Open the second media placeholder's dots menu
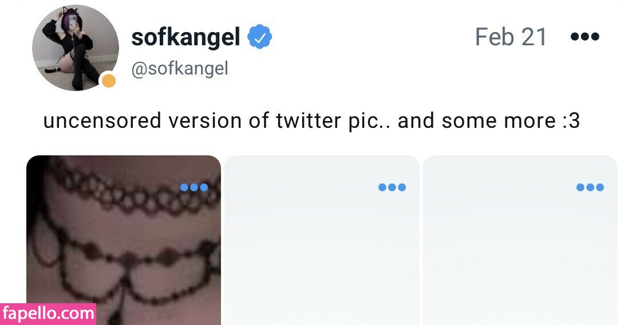Screen dimensions: 644x325 click(x=392, y=187)
